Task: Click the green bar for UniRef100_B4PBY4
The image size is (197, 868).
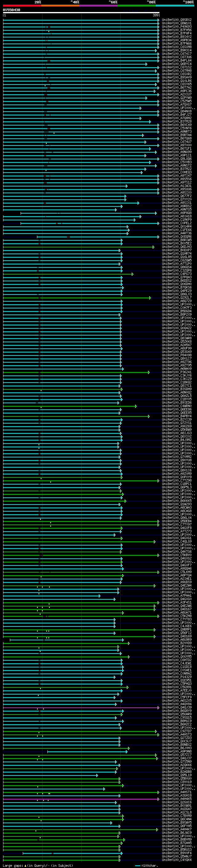Action: [x=76, y=417]
